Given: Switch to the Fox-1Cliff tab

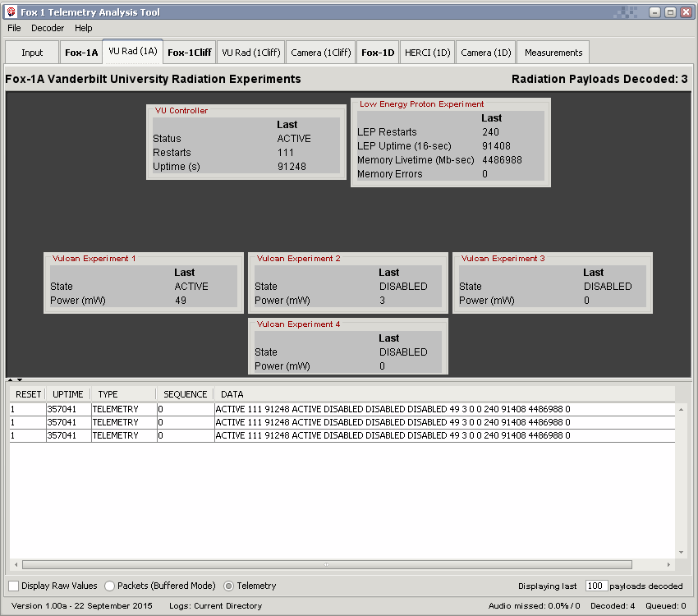Looking at the screenshot, I should [x=190, y=53].
